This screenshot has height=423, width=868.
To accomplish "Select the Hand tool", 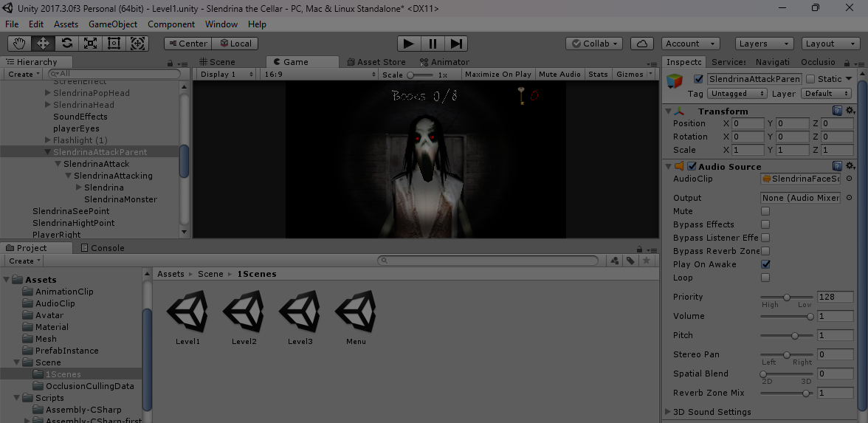I will point(19,43).
